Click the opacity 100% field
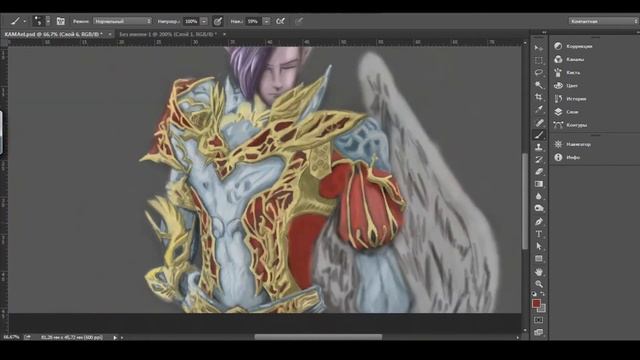The image size is (640, 360). click(191, 21)
